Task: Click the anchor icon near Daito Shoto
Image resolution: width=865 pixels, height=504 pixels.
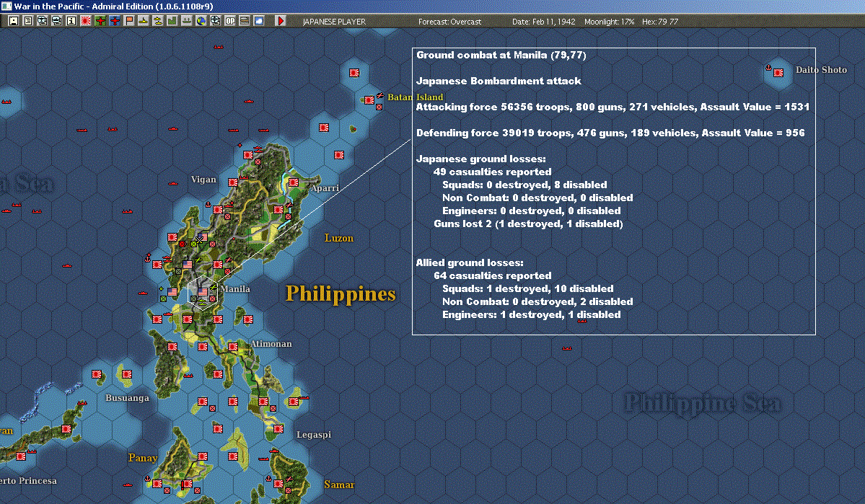Action: (x=768, y=67)
